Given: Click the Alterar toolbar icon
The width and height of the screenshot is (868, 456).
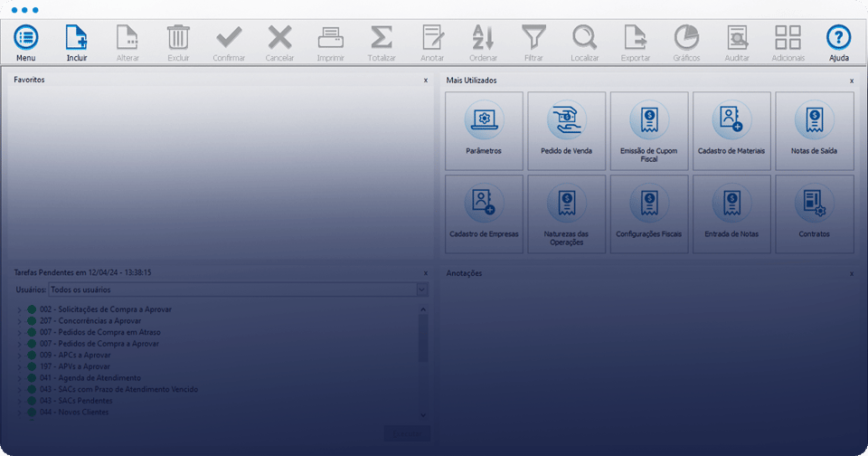Looking at the screenshot, I should [x=127, y=38].
